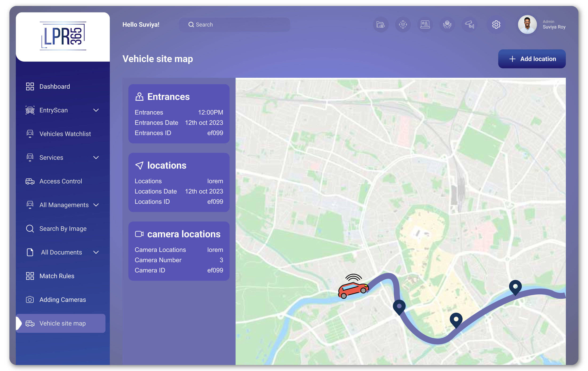Open the CCTV camera icon
Screen dimensions: 588x371
[x=469, y=25]
